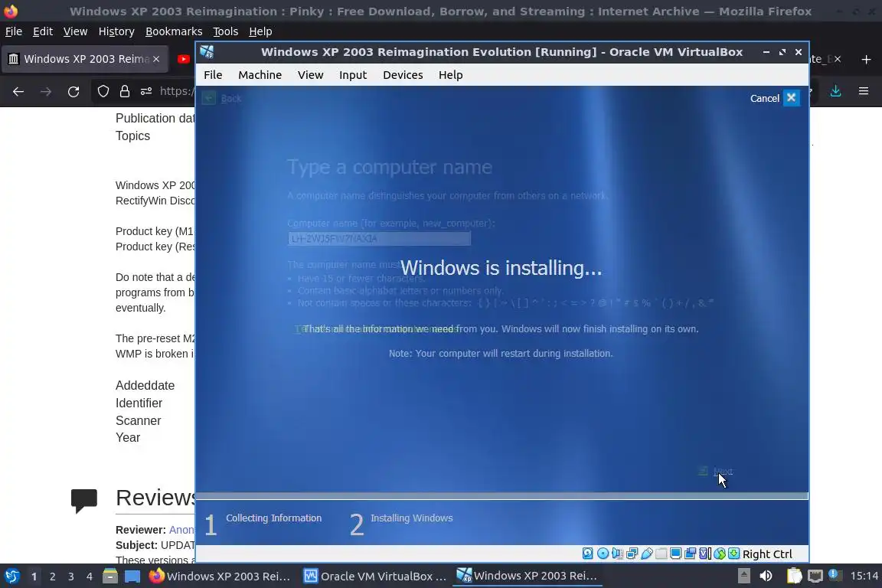Image resolution: width=882 pixels, height=588 pixels.
Task: Open the network adapter indicator in VirtualBox status bar
Action: pyautogui.click(x=632, y=554)
